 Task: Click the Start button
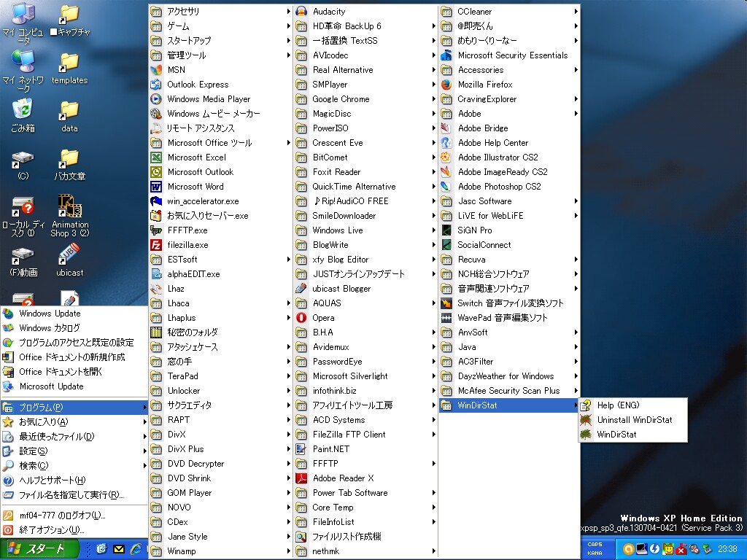[39, 549]
